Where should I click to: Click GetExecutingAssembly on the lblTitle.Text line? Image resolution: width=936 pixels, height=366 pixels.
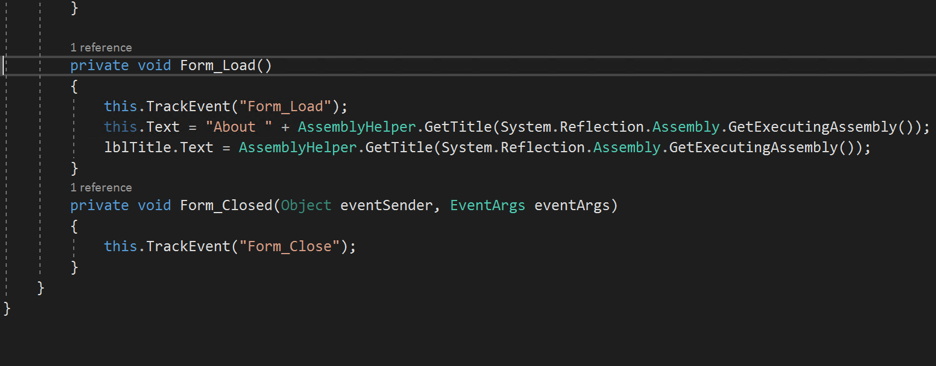[753, 147]
